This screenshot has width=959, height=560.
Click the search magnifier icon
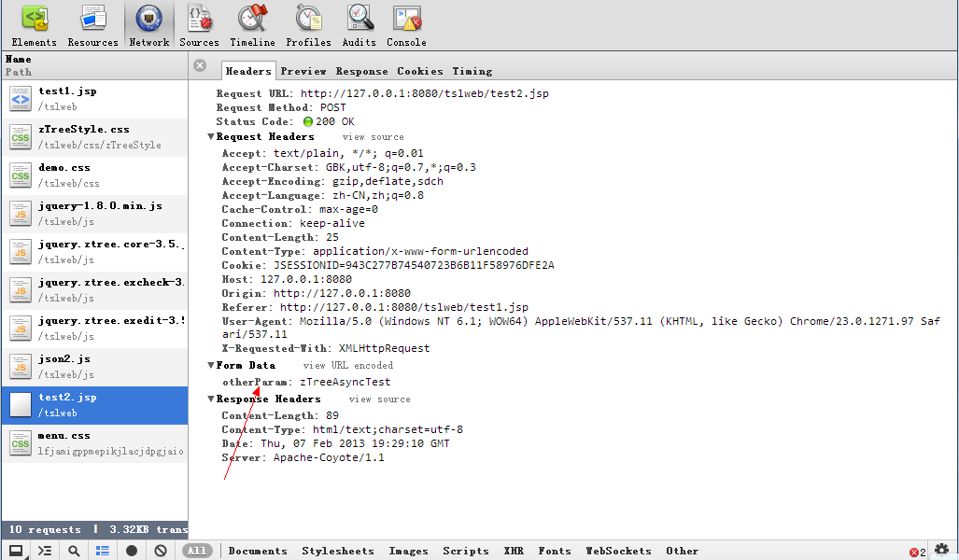point(74,551)
